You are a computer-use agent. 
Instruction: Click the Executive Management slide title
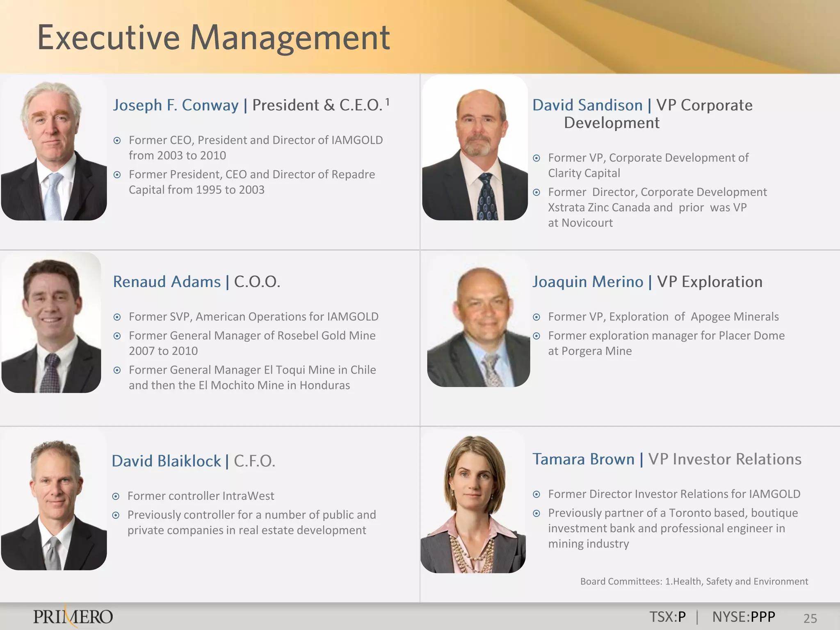point(213,39)
